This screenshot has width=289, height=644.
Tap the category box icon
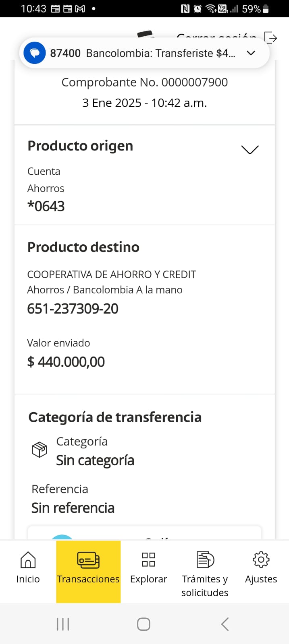tap(40, 450)
